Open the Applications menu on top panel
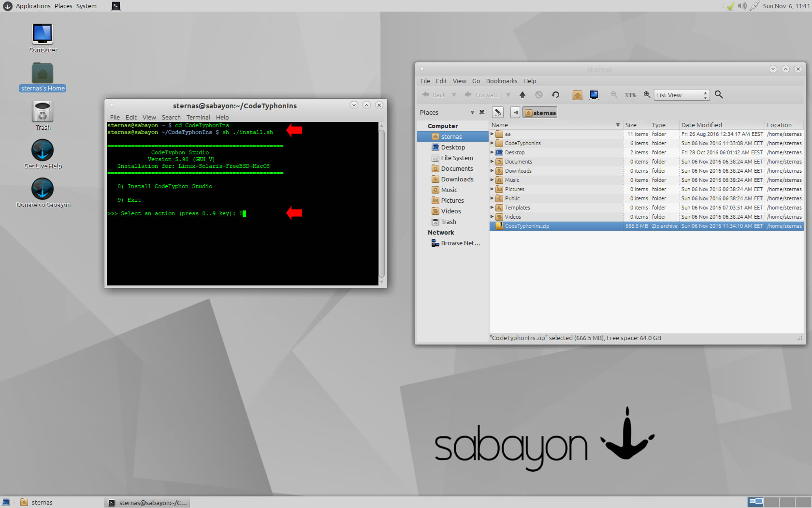 click(x=33, y=6)
